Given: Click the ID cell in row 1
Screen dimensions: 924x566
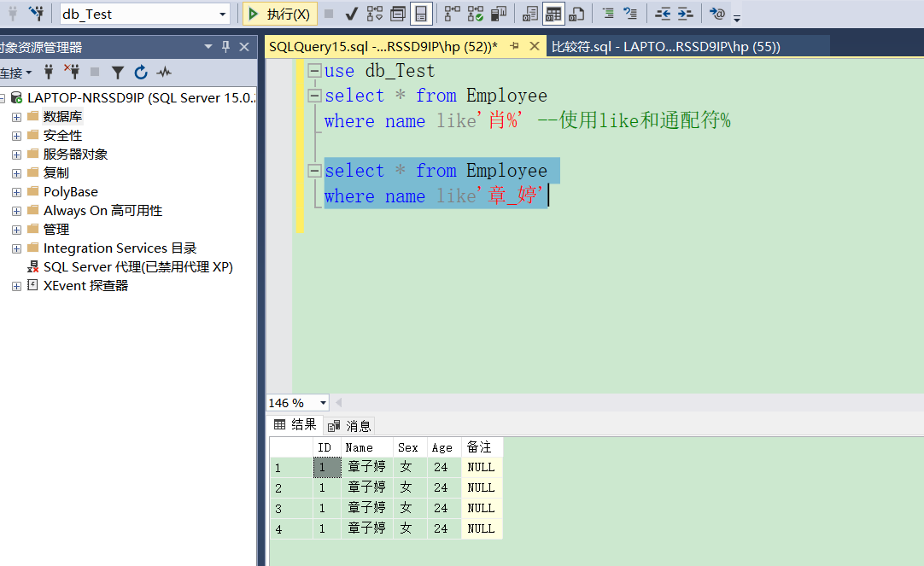Looking at the screenshot, I should [327, 467].
